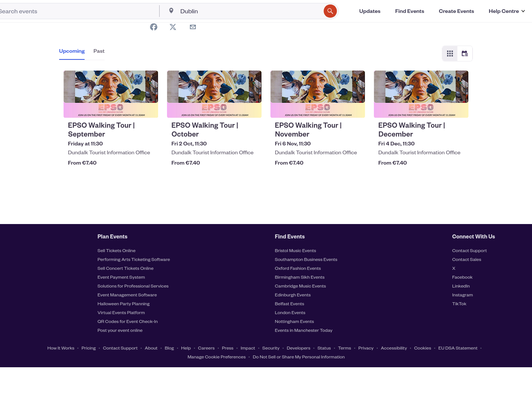The image size is (532, 406).
Task: Switch to grid view icon
Action: pos(450,54)
